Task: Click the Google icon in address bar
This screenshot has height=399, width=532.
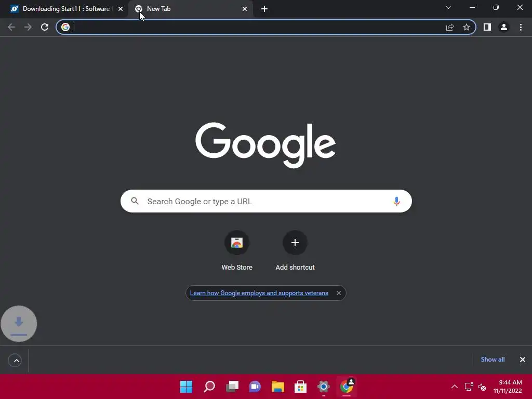Action: tap(65, 27)
